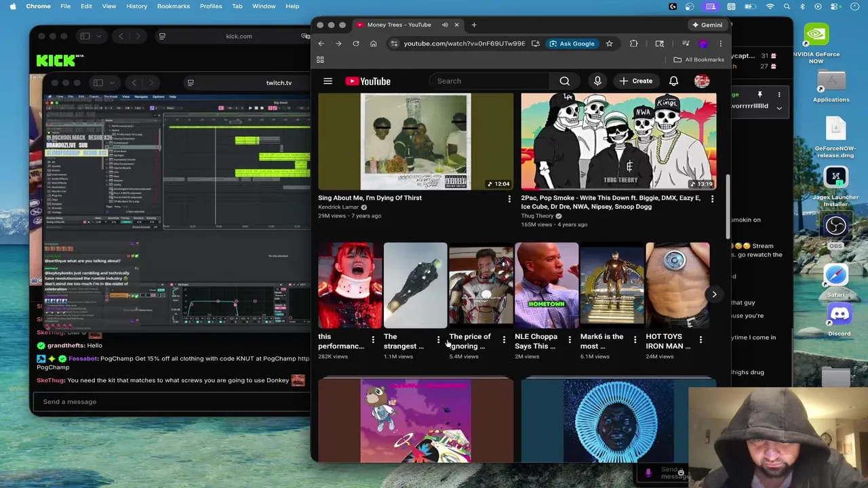Open options for Sing About Me video
The width and height of the screenshot is (868, 488).
pos(509,199)
